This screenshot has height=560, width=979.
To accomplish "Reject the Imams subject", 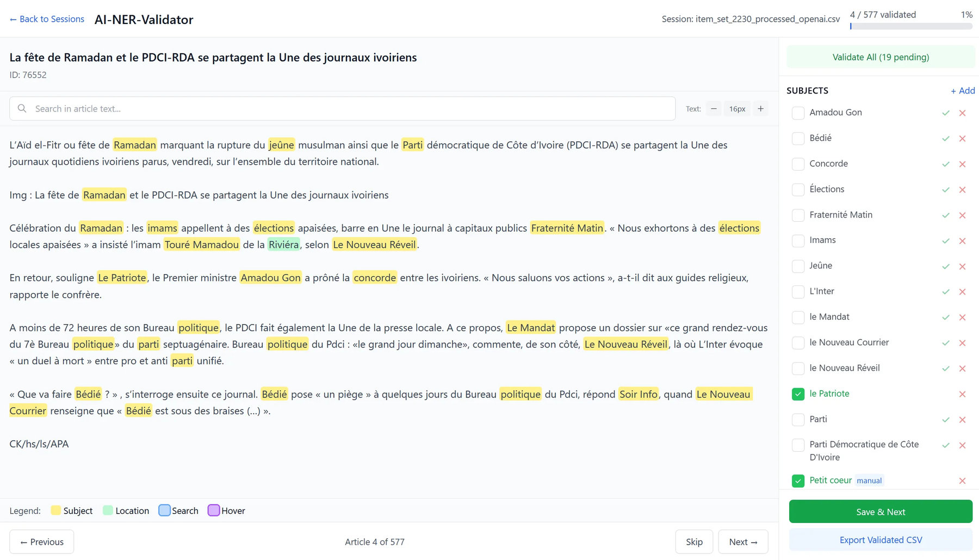I will (962, 241).
